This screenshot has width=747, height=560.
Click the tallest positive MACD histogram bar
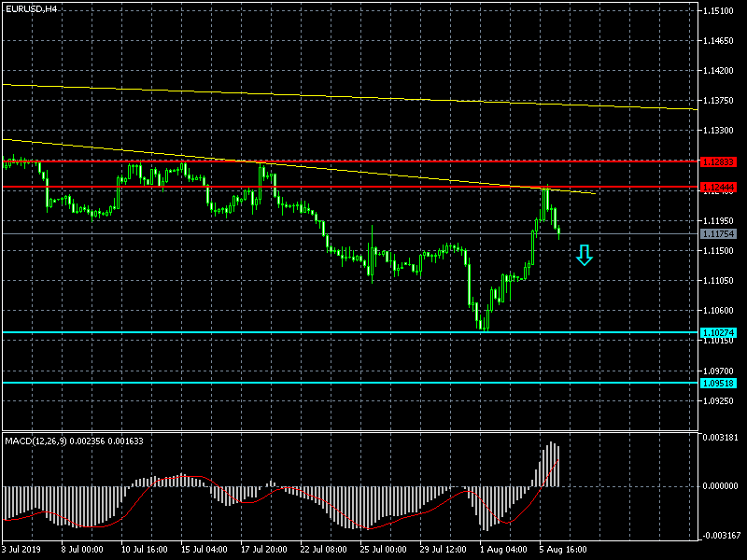coord(552,464)
